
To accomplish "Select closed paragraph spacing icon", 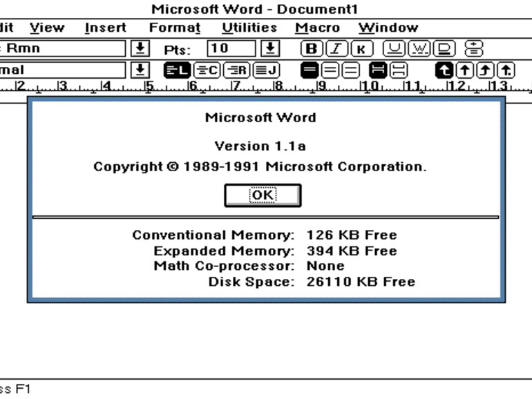I will [x=379, y=70].
